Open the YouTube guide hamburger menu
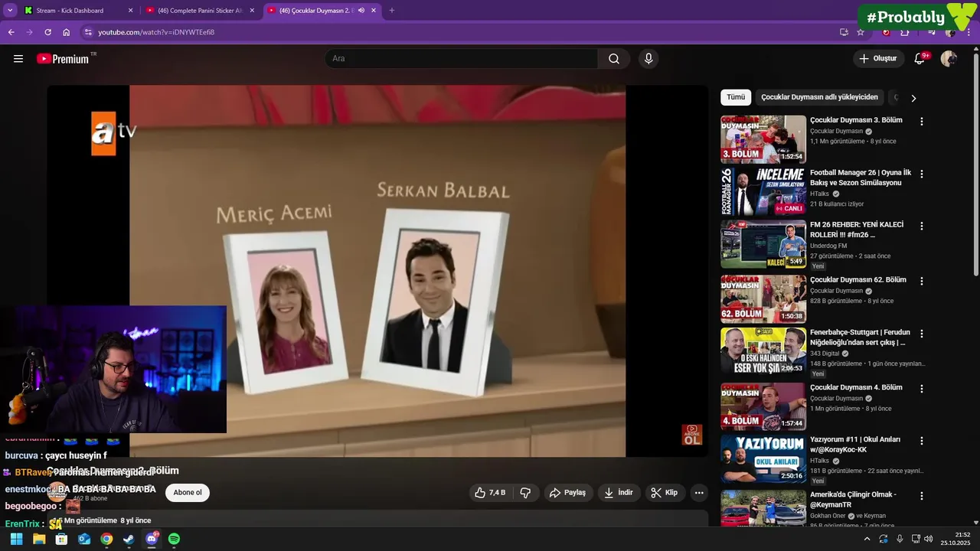 [18, 59]
